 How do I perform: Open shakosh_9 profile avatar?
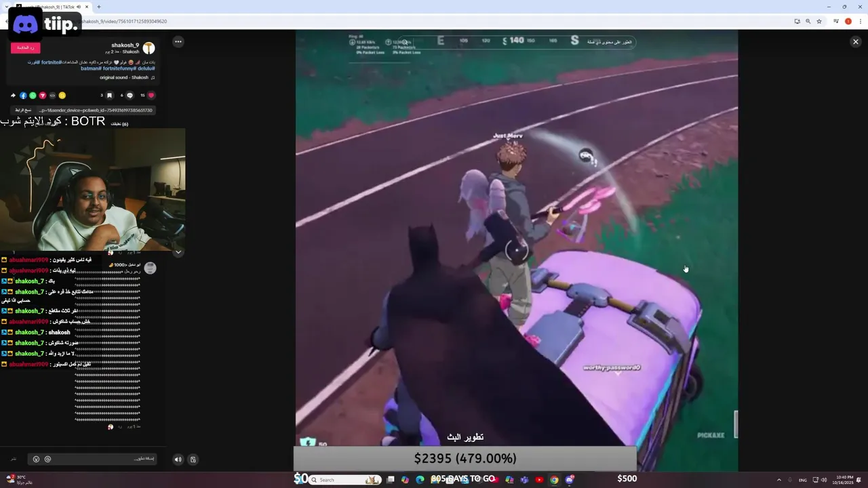pos(149,47)
